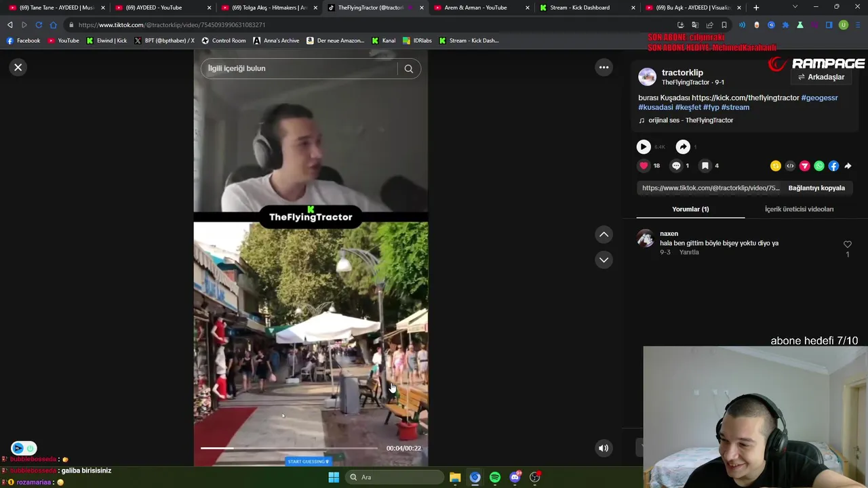868x488 pixels.
Task: Like naxen's comment
Action: tap(847, 245)
